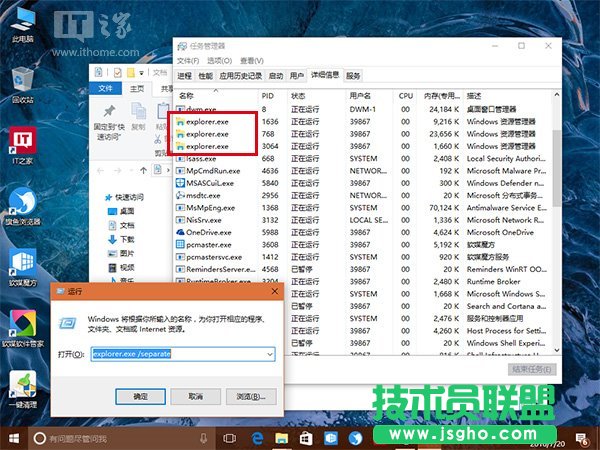Select 下载 in Explorer navigation pane

pos(121,239)
